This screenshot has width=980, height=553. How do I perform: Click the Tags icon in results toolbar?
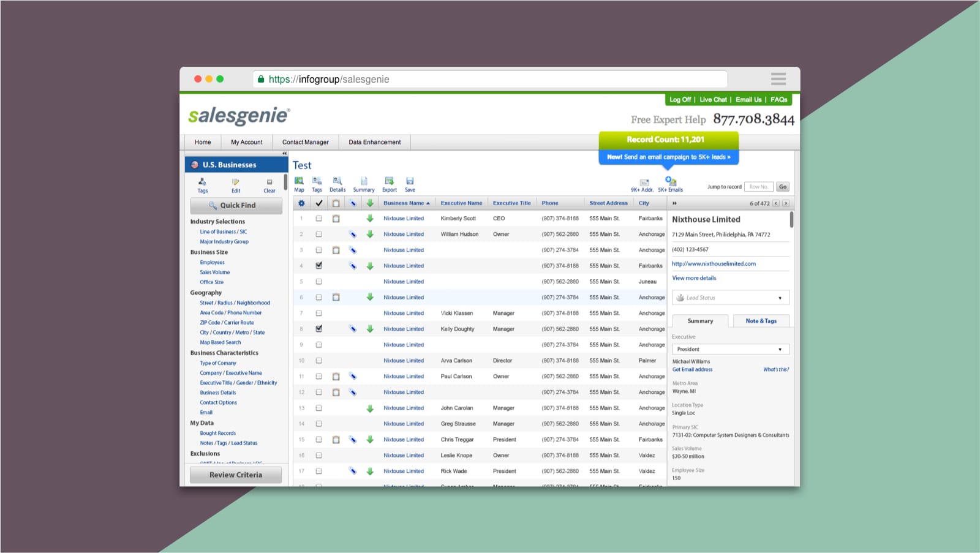pyautogui.click(x=317, y=181)
